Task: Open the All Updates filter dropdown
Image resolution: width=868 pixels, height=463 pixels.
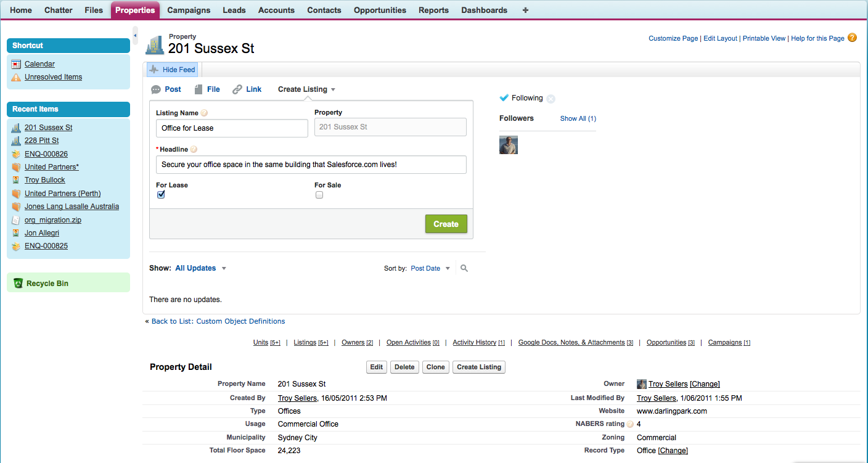Action: [224, 268]
